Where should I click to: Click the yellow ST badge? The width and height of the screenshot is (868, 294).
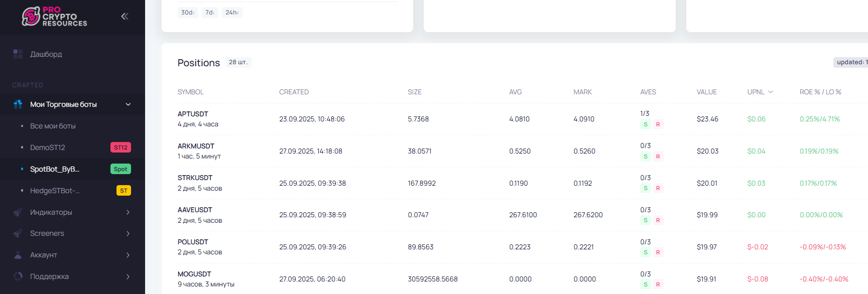pyautogui.click(x=123, y=191)
